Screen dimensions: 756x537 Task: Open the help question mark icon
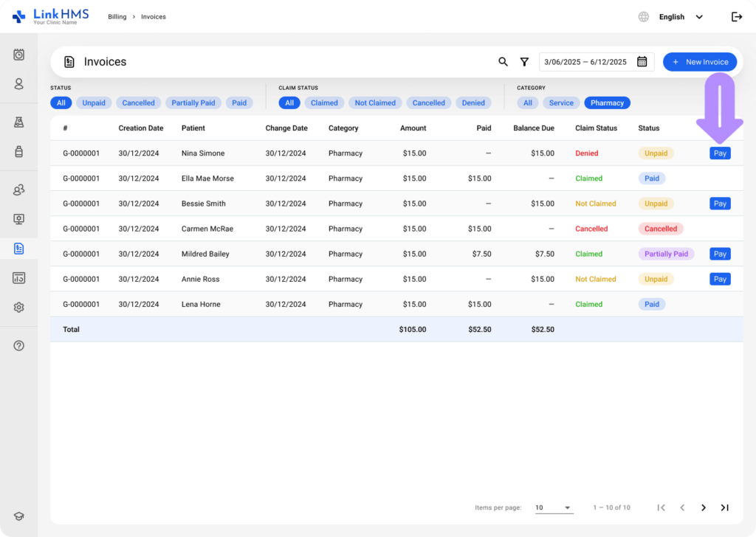(18, 346)
